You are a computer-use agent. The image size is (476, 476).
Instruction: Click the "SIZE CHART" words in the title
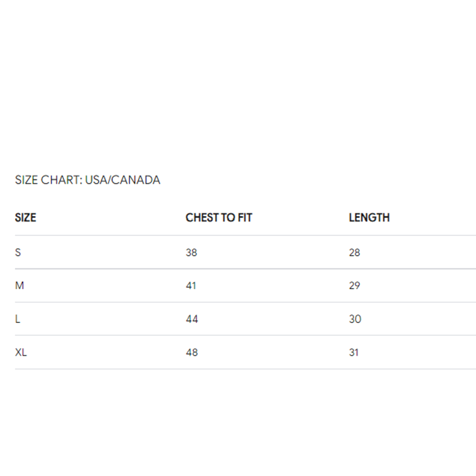click(x=48, y=180)
